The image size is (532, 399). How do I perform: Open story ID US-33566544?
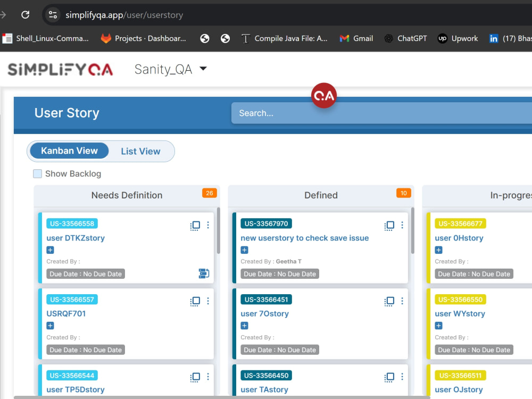[72, 376]
